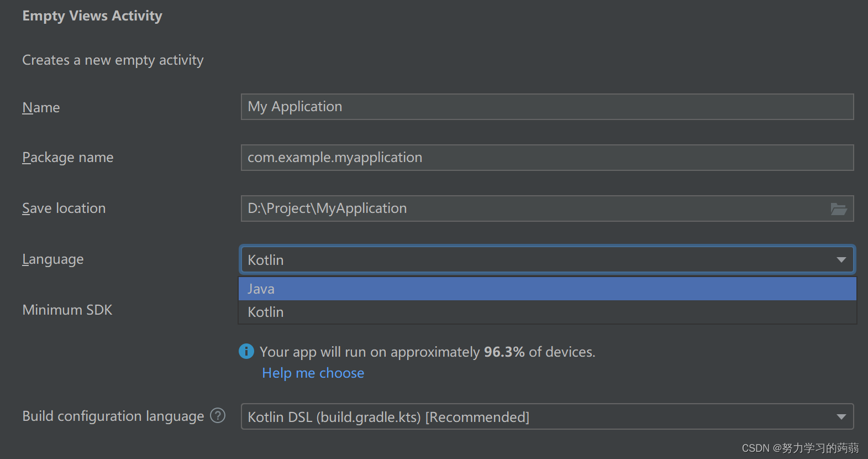Click the Kotlin DSL build configuration combo box
This screenshot has height=459, width=868.
(x=536, y=417)
